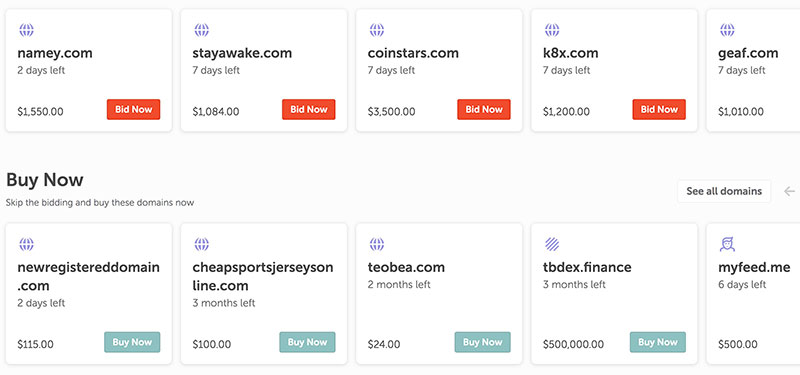The width and height of the screenshot is (800, 375).
Task: Bid Now on stayawake.com
Action: [309, 109]
